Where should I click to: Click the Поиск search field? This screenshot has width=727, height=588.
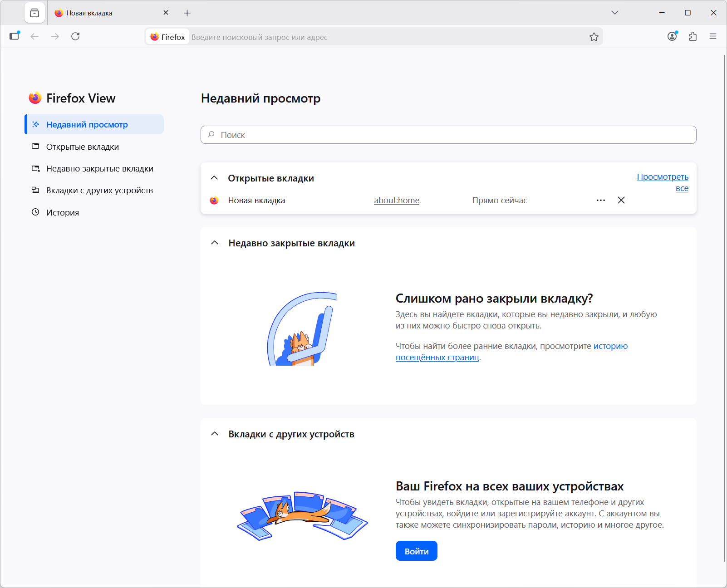tap(448, 135)
